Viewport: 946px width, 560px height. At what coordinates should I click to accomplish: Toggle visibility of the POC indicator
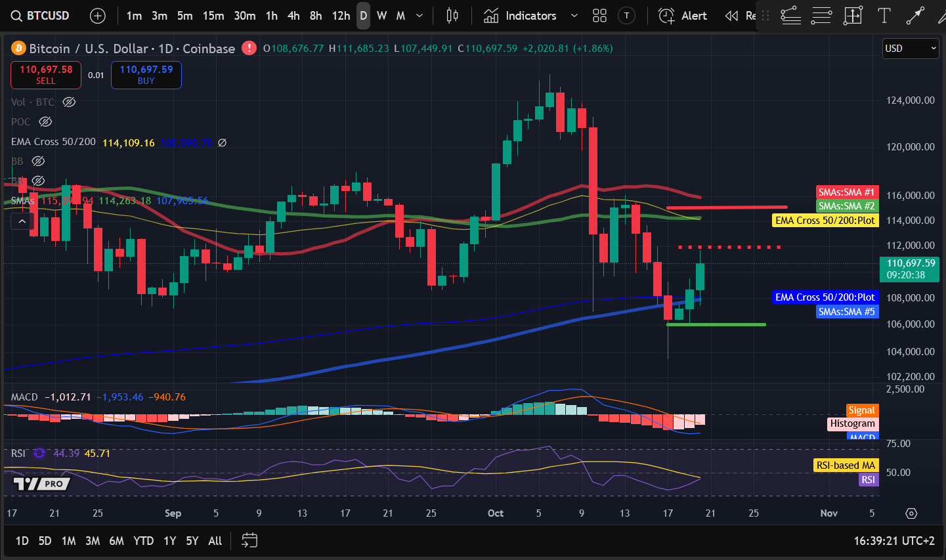pos(45,121)
